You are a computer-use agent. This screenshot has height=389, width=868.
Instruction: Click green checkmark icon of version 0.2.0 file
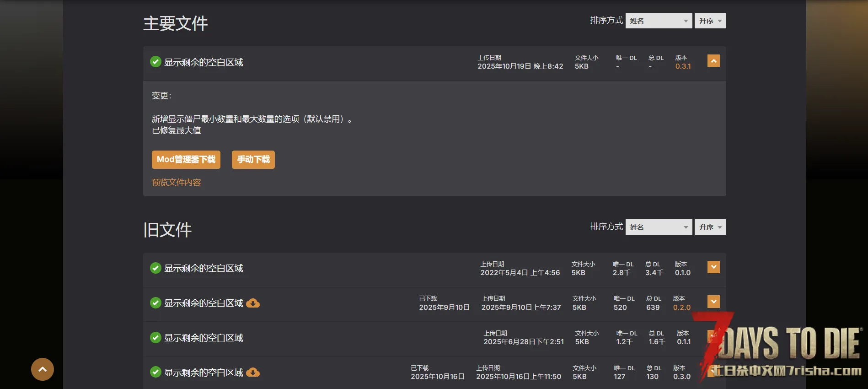click(x=155, y=303)
